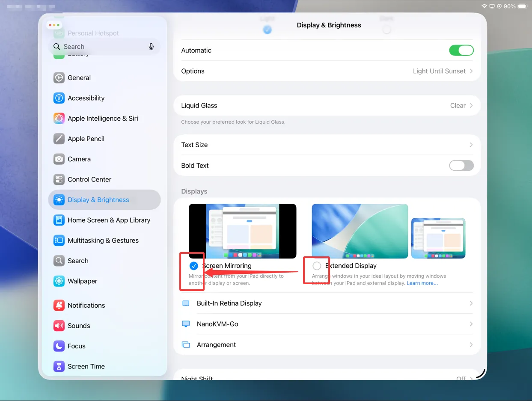Open Notifications bell icon
This screenshot has height=401, width=532.
click(59, 305)
